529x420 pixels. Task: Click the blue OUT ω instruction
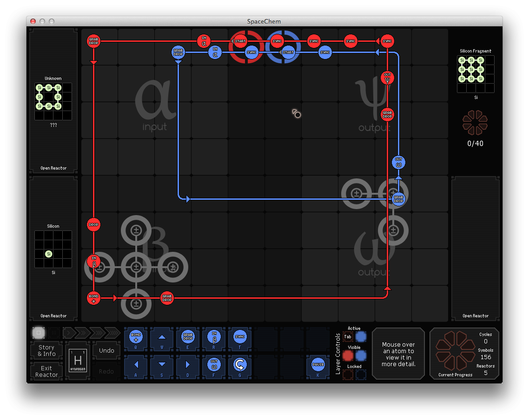point(398,163)
